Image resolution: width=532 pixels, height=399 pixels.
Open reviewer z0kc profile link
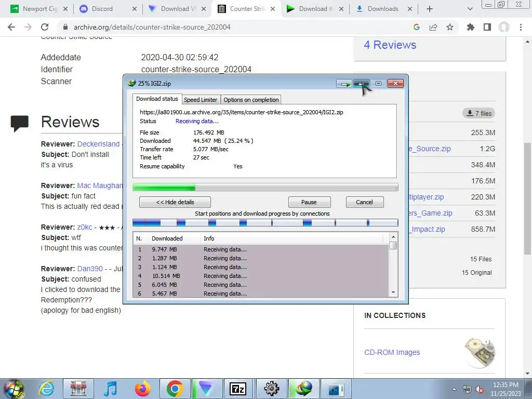pos(85,227)
